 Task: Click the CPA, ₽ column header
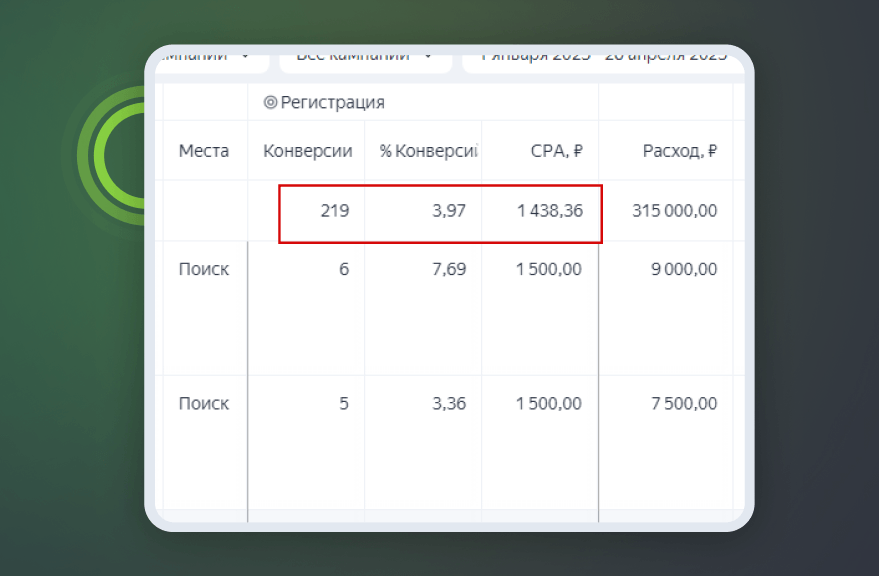tap(557, 151)
